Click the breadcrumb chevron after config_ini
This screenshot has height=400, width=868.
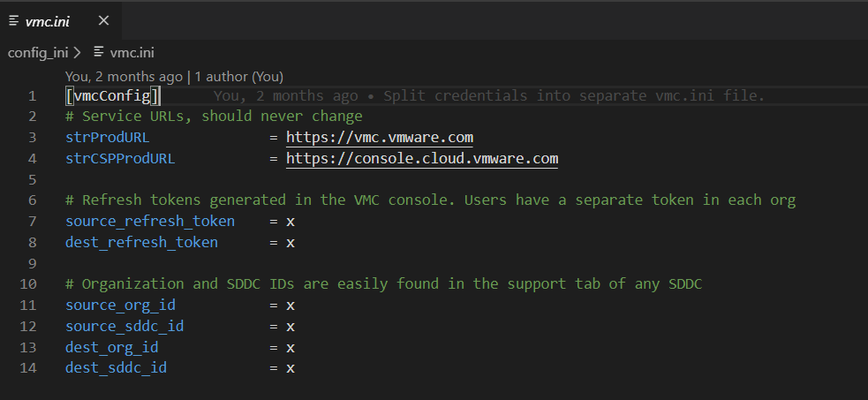(79, 53)
